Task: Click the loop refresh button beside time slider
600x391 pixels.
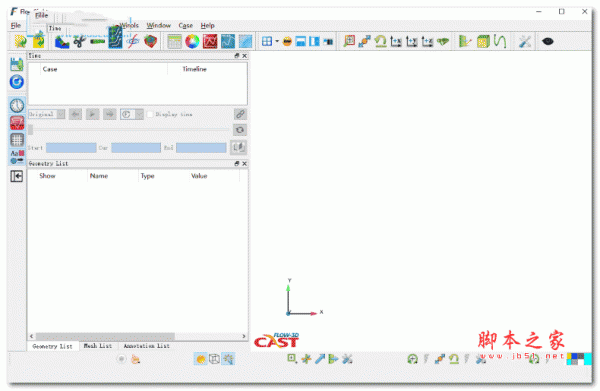Action: (x=240, y=130)
